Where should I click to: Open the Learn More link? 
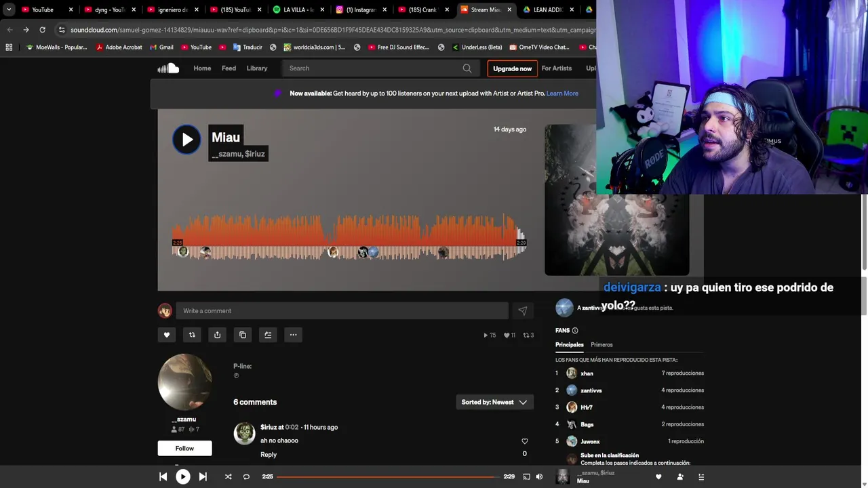(x=562, y=94)
